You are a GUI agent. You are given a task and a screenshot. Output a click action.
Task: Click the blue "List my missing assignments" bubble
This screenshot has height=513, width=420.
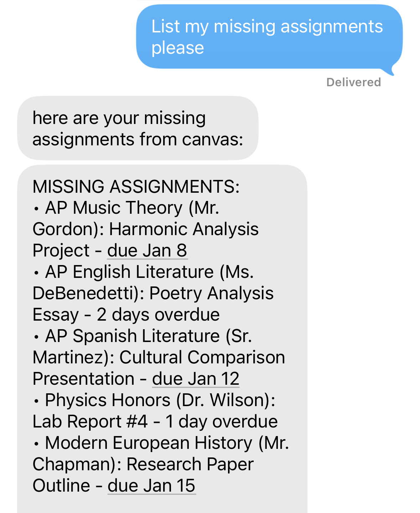[269, 37]
